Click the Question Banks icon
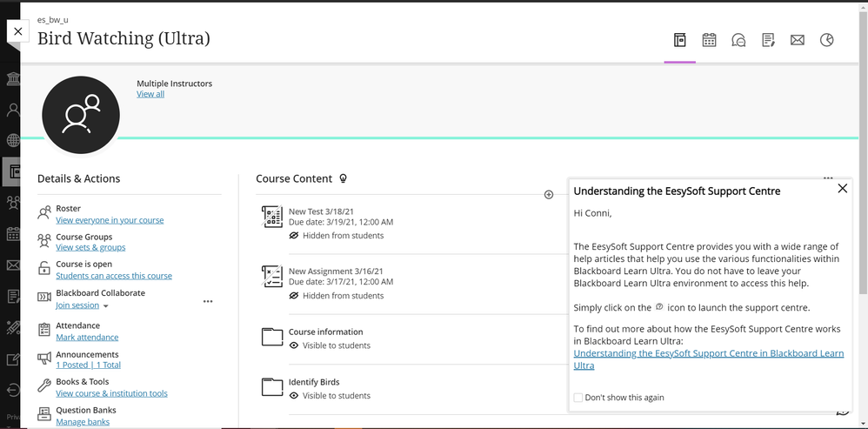 [x=44, y=414]
